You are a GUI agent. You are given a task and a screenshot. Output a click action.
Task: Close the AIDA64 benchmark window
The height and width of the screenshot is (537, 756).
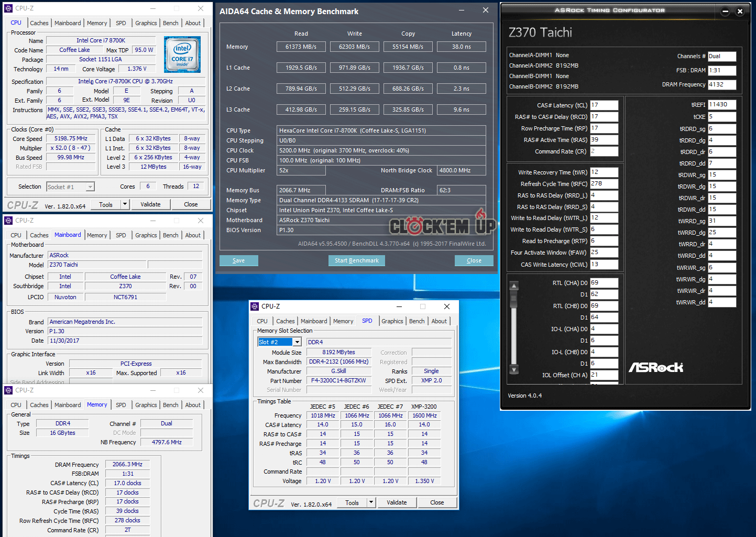pos(485,10)
